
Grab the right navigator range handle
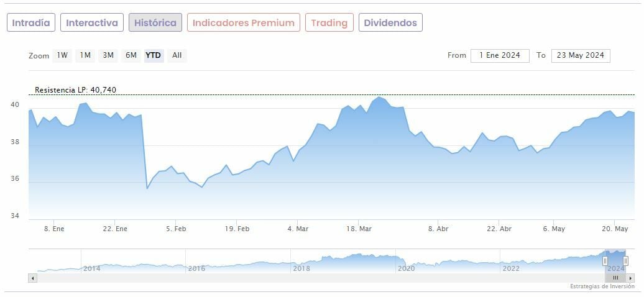pos(625,261)
